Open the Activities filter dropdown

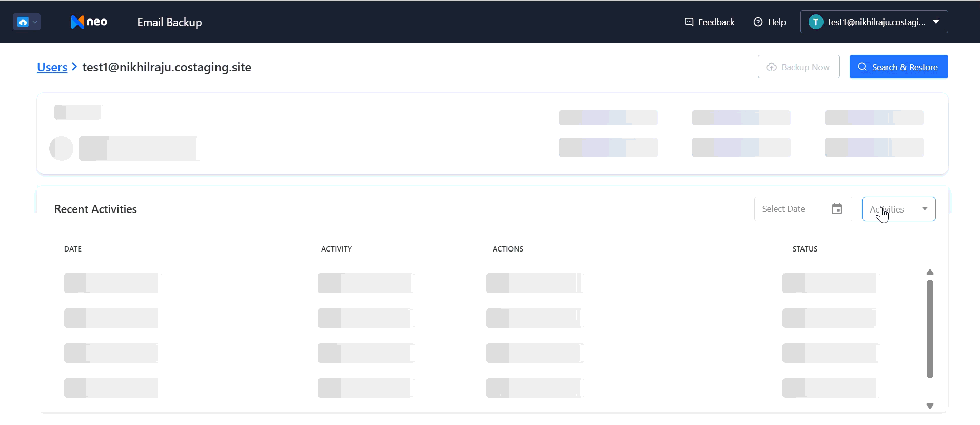[898, 209]
